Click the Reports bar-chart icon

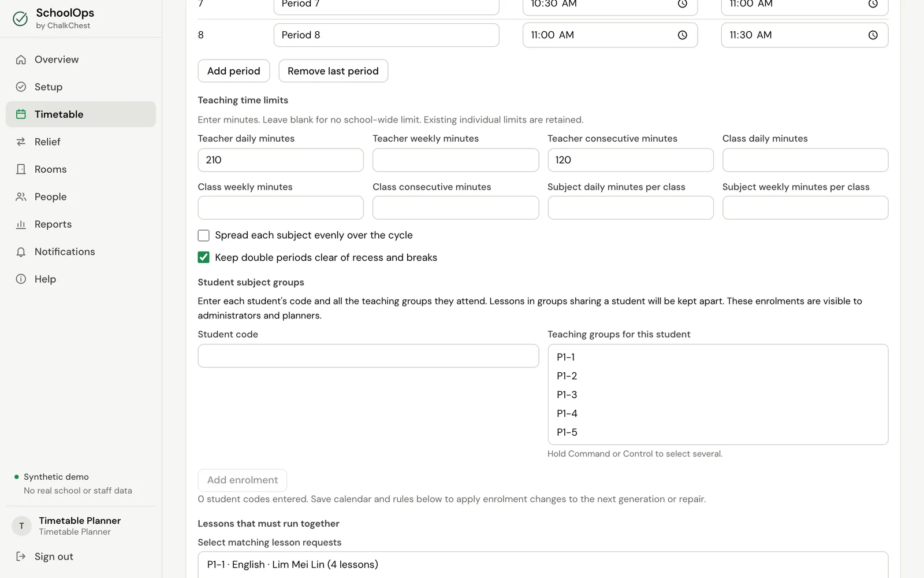pos(21,224)
